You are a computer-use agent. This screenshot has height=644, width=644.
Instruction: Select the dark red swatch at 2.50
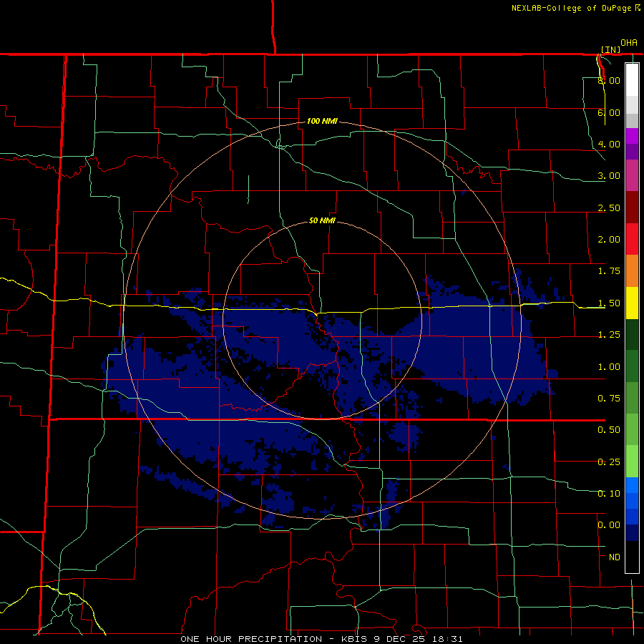tap(632, 208)
